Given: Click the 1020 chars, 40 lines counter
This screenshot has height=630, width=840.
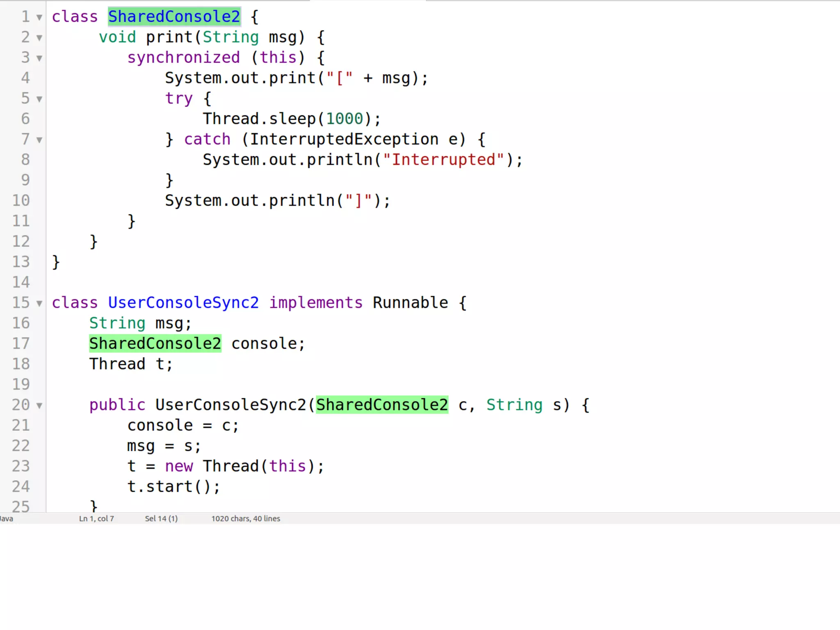Looking at the screenshot, I should [246, 518].
